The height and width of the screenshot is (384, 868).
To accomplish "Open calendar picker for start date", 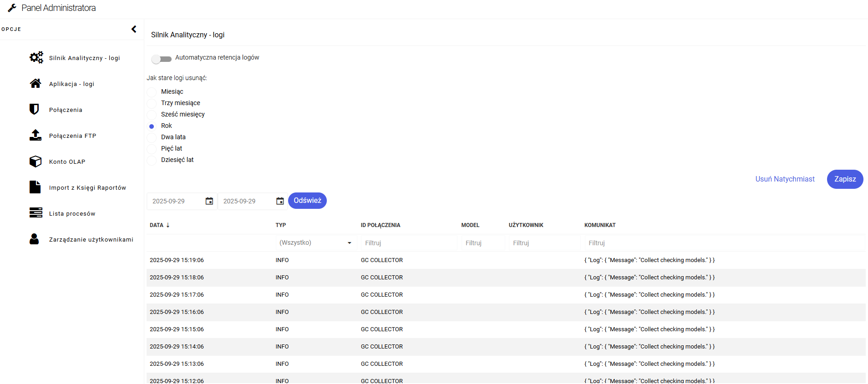I will (209, 201).
